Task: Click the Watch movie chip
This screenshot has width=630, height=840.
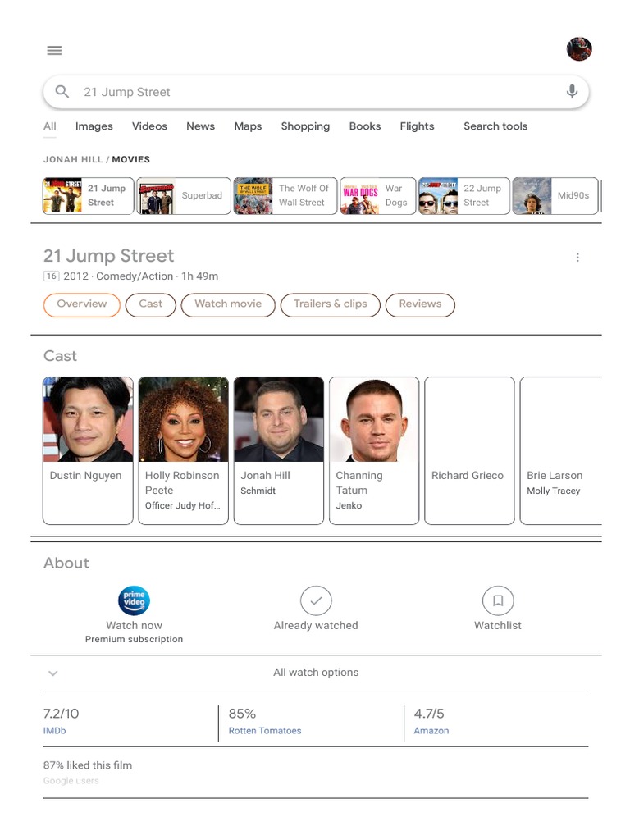Action: point(228,305)
